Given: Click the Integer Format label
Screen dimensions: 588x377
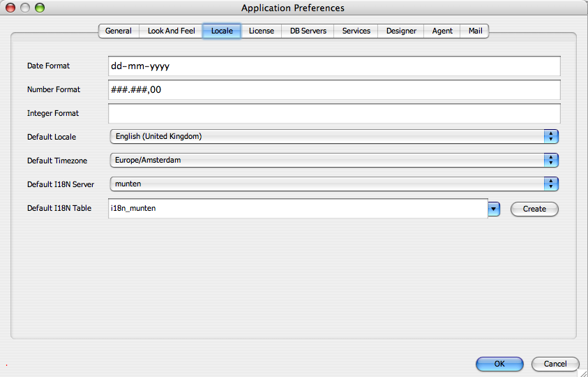Looking at the screenshot, I should [53, 113].
